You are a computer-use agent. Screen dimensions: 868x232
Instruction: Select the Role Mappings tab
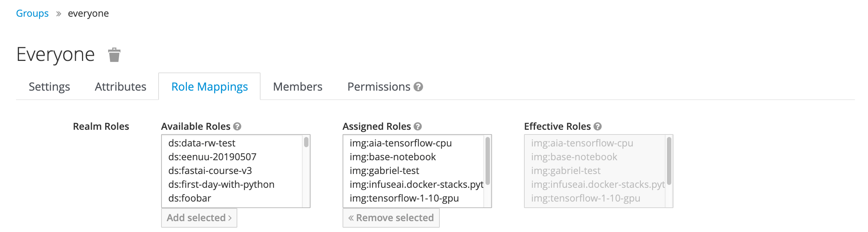209,87
